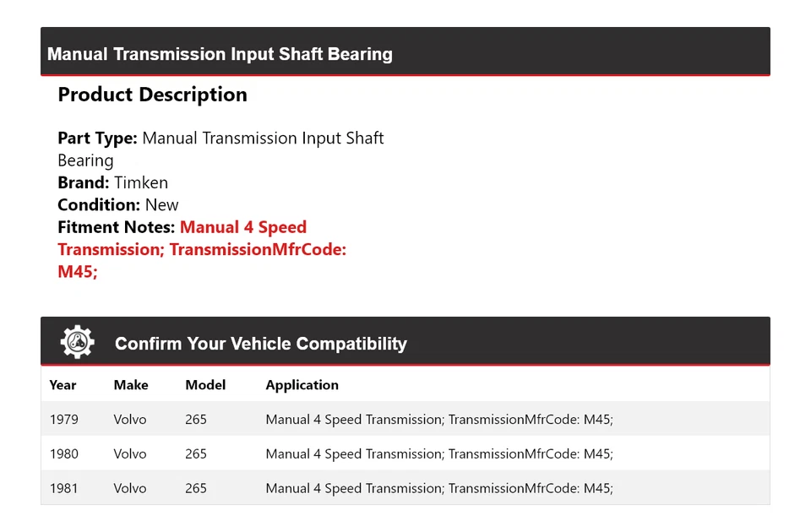This screenshot has width=811, height=532.
Task: Click the Timken brand name
Action: point(141,182)
